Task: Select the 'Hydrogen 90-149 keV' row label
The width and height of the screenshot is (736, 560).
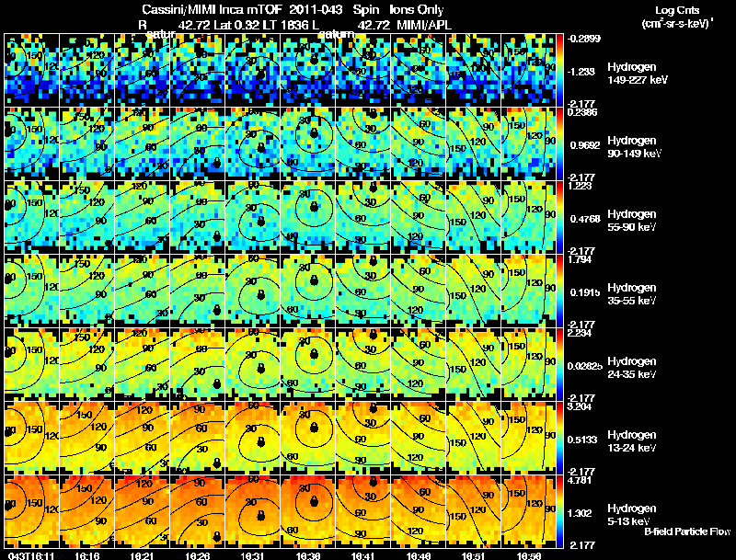Action: [634, 147]
